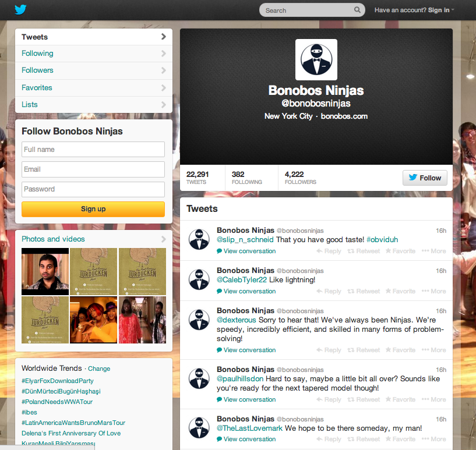Viewport: 476px width, 450px height.
Task: View conversation for the @dexterous tweet
Action: point(246,350)
